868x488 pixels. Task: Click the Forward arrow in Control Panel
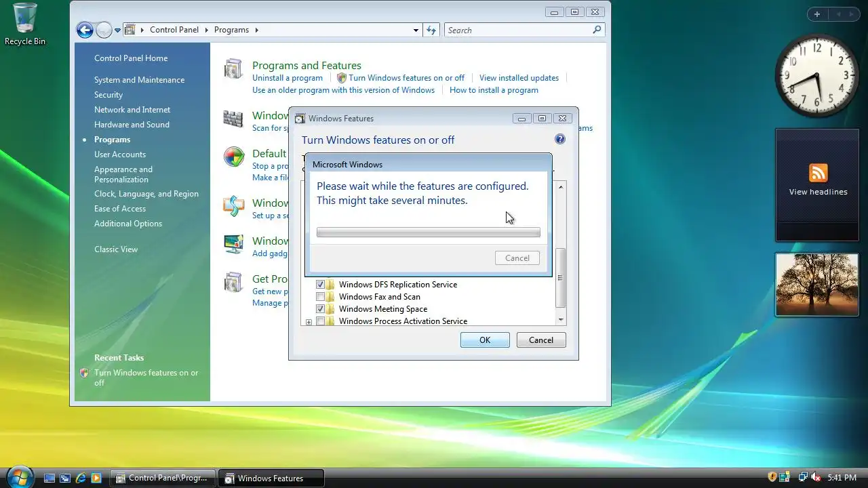(104, 30)
